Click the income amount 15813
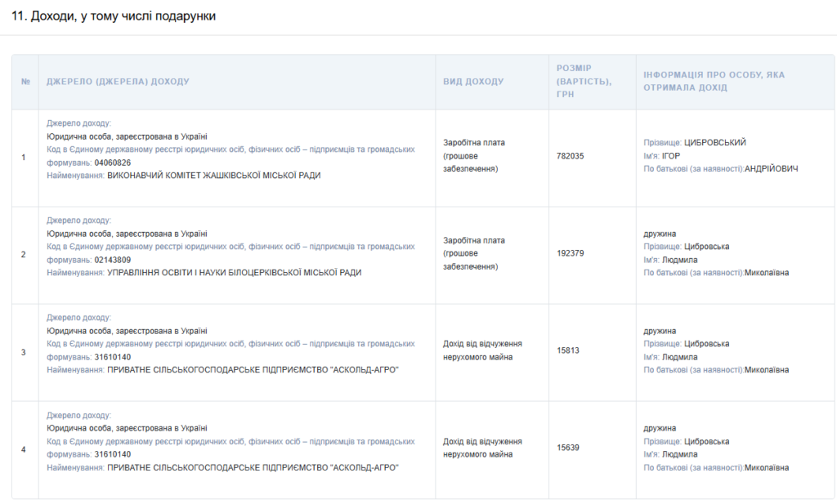The width and height of the screenshot is (837, 504). (568, 350)
